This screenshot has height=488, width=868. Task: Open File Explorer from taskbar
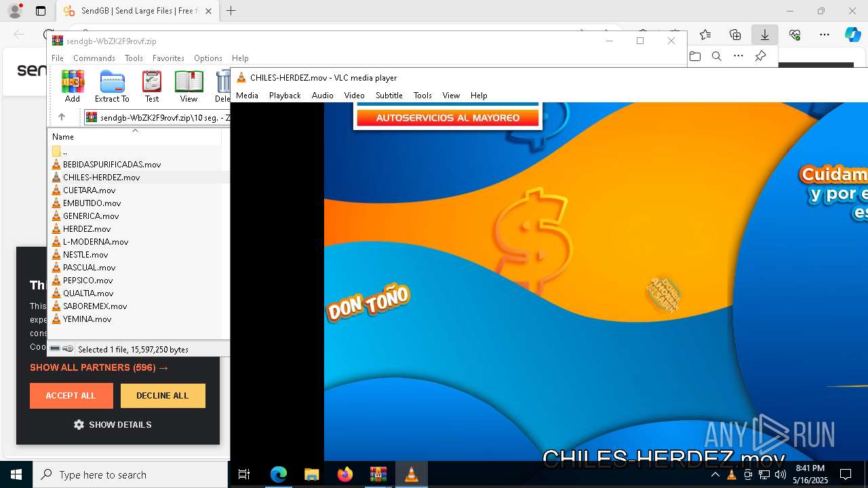tap(311, 474)
